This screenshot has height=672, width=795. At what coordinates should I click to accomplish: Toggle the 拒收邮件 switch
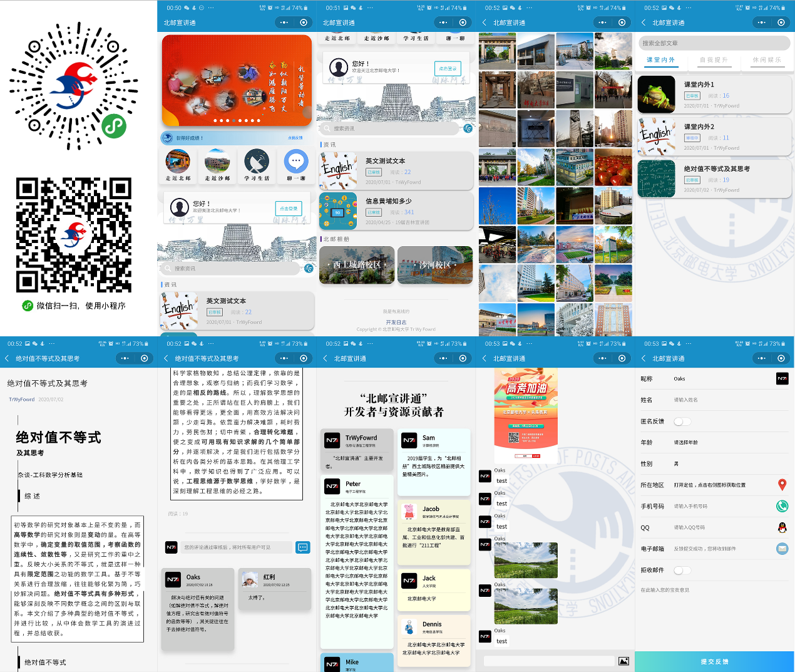coord(682,570)
